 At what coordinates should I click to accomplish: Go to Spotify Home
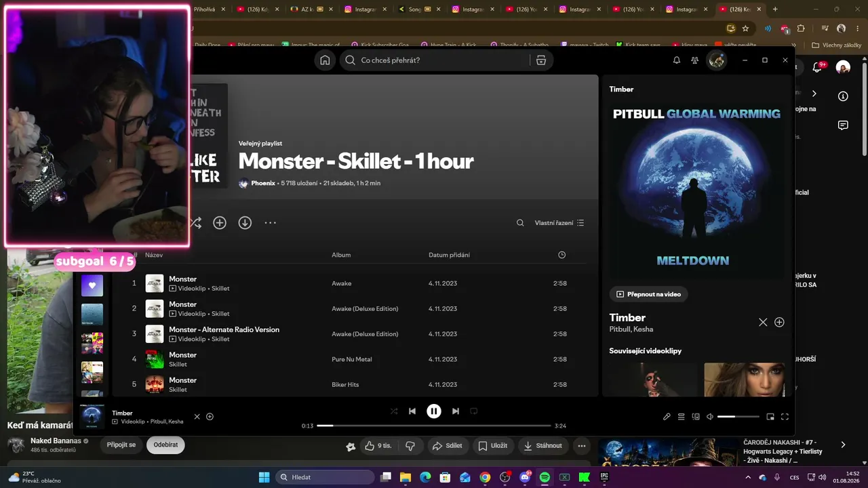coord(325,60)
